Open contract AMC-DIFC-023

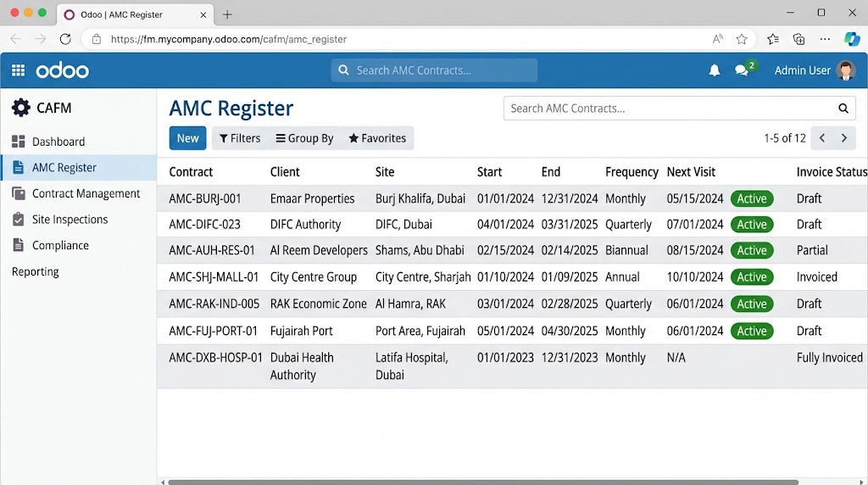(204, 224)
